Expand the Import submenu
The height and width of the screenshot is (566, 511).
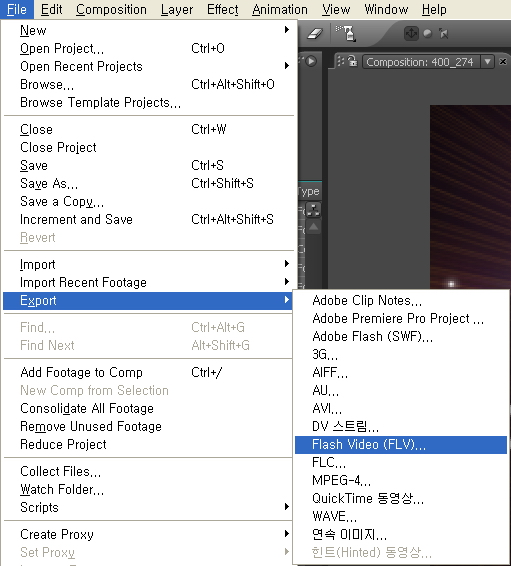point(148,264)
